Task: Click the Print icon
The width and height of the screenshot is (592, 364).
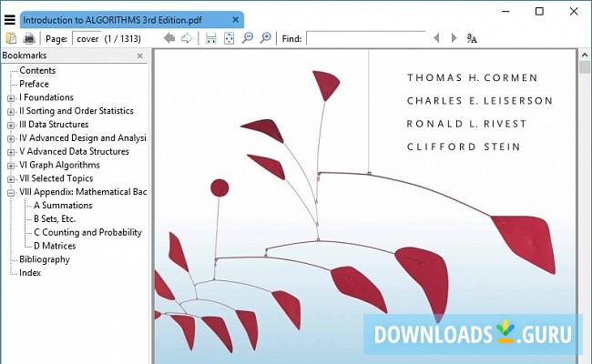Action: click(x=29, y=38)
